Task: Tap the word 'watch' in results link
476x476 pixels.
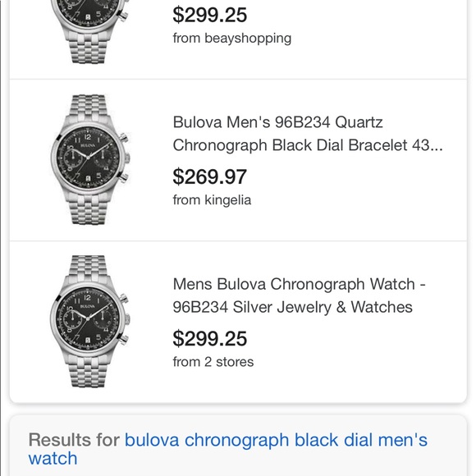Action: (x=53, y=458)
